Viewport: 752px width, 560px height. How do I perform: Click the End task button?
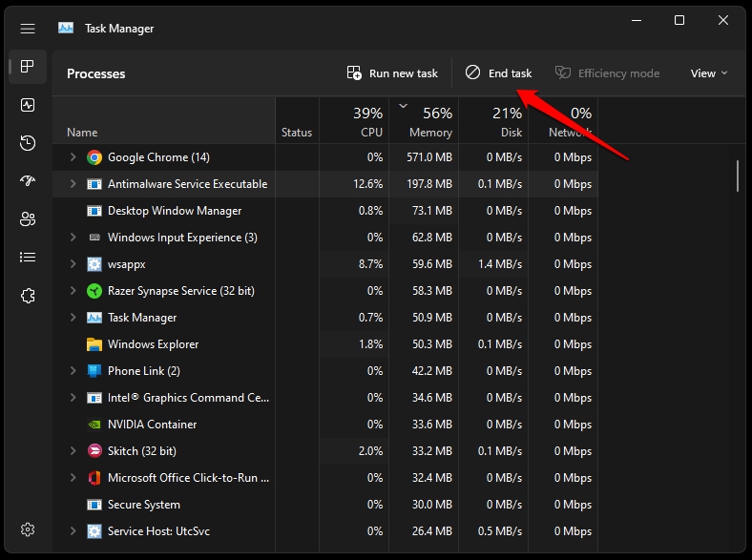coord(498,73)
